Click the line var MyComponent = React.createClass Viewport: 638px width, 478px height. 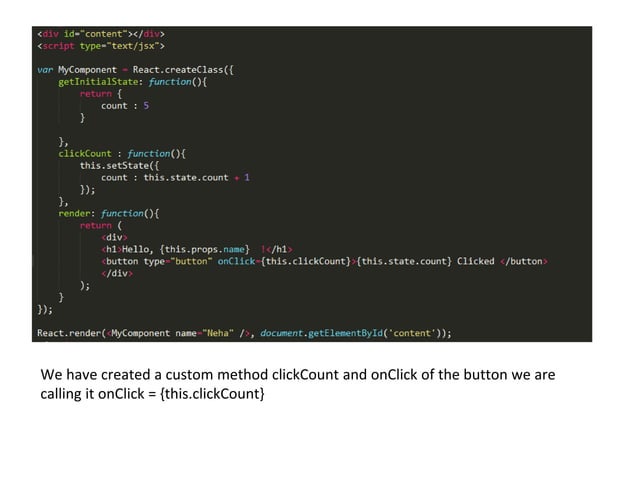click(135, 70)
